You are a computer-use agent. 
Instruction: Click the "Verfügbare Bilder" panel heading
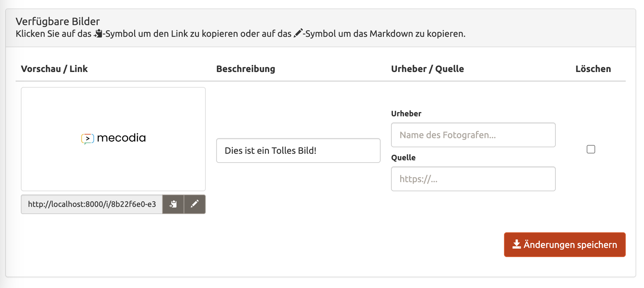point(58,22)
